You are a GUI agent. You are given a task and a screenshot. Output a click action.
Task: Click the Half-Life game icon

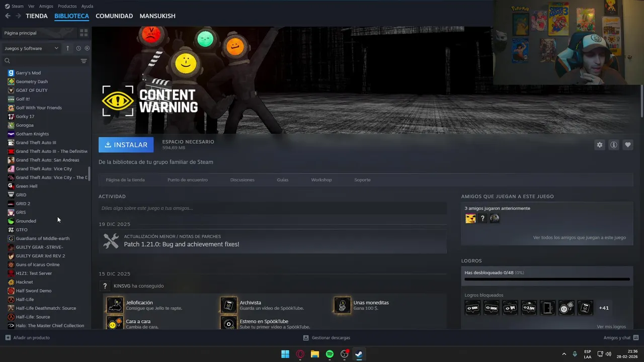[11, 300]
